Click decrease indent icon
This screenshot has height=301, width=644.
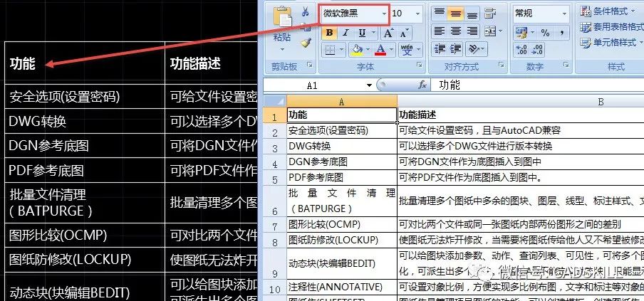pyautogui.click(x=440, y=49)
